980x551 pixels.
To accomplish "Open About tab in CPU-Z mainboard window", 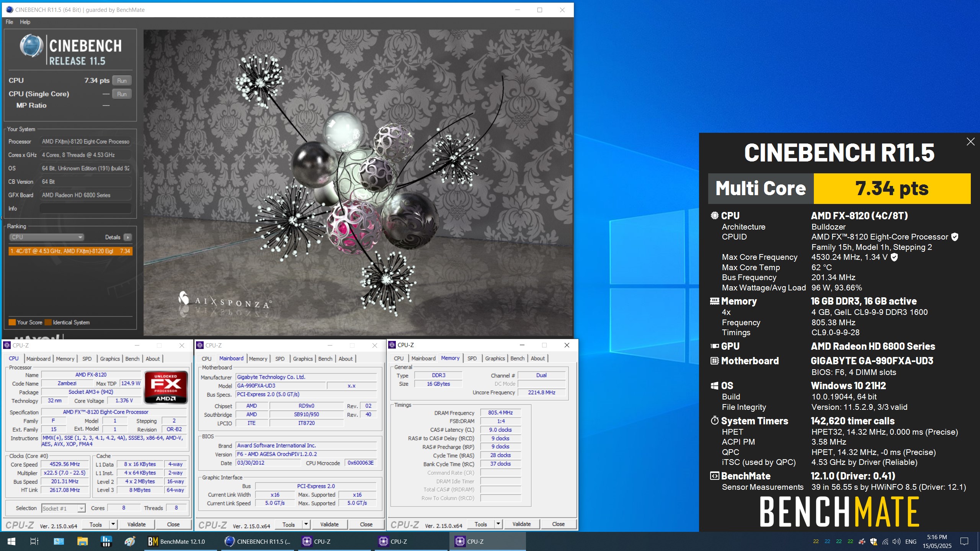I will coord(346,359).
